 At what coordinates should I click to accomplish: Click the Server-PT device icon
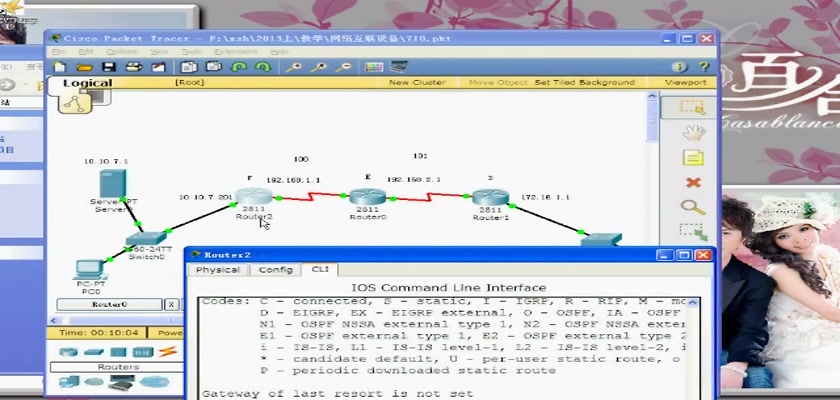pyautogui.click(x=112, y=184)
